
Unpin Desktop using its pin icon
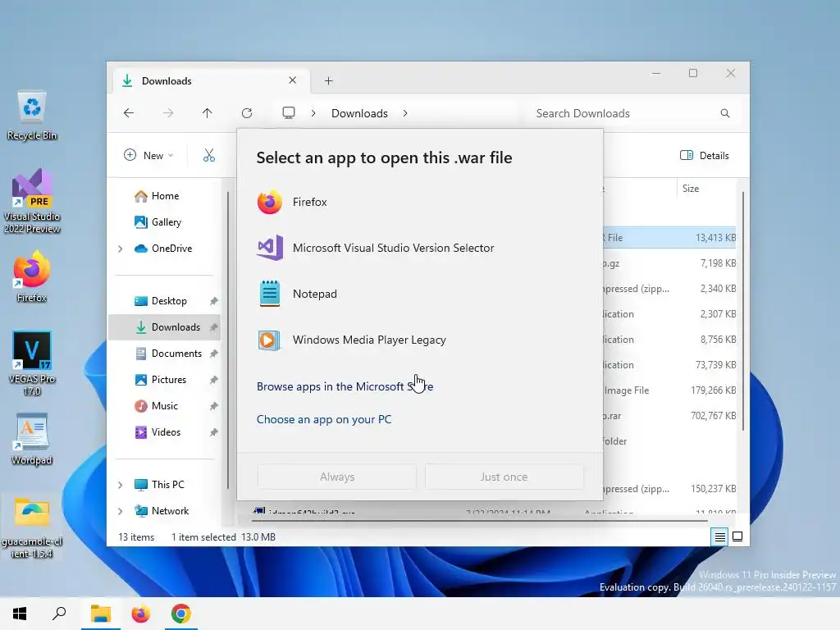214,301
